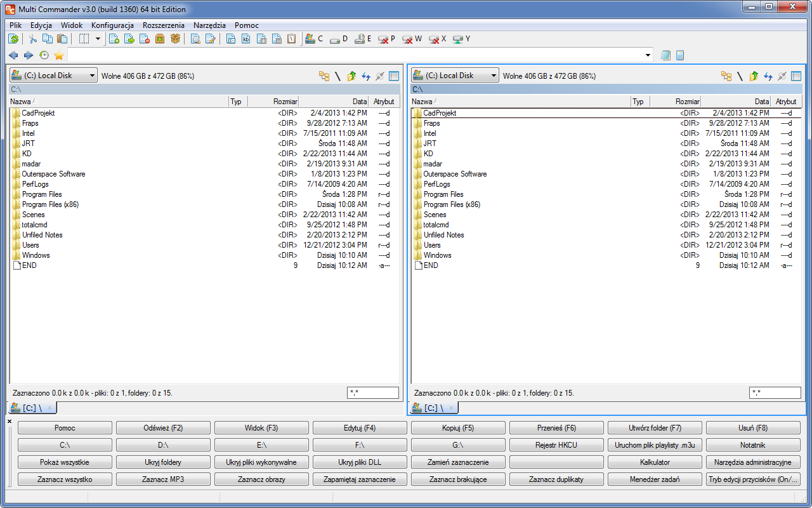Click the copy icon in toolbar
The image size is (812, 508).
(x=47, y=39)
